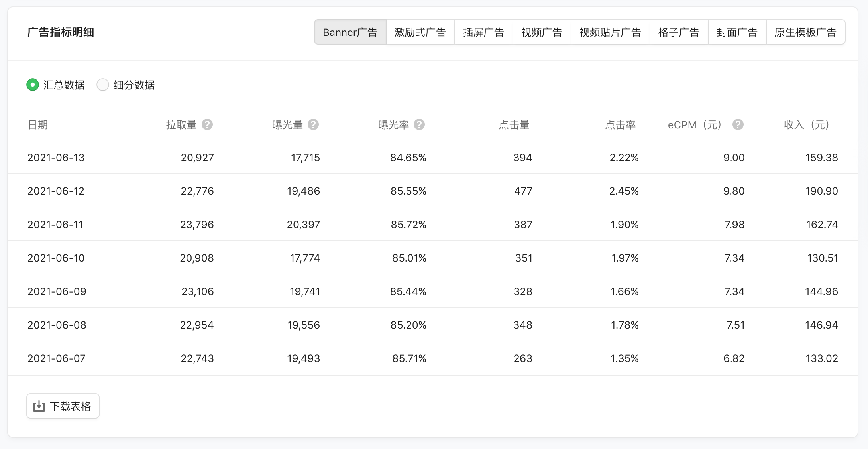
Task: Click help icon next to 曝光量
Action: point(313,125)
